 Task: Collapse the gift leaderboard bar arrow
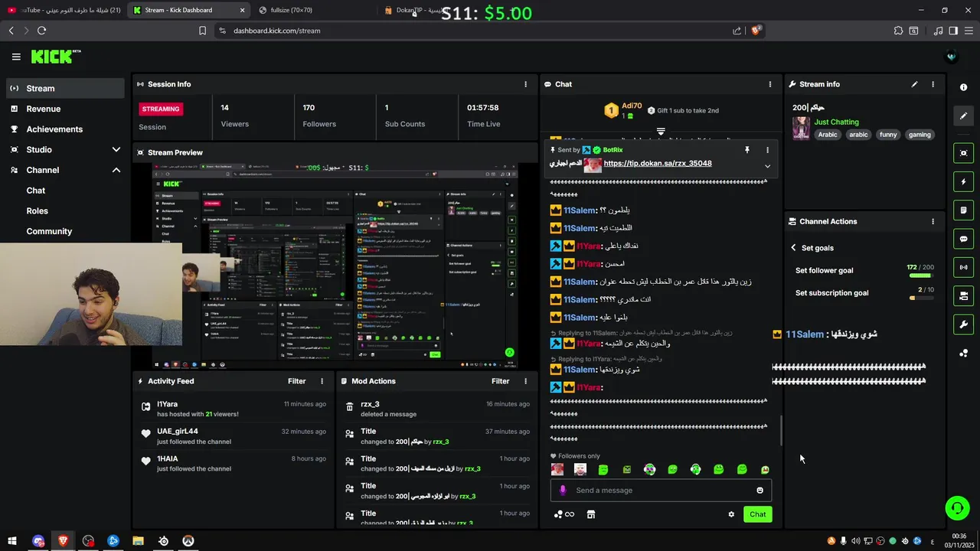pyautogui.click(x=661, y=132)
